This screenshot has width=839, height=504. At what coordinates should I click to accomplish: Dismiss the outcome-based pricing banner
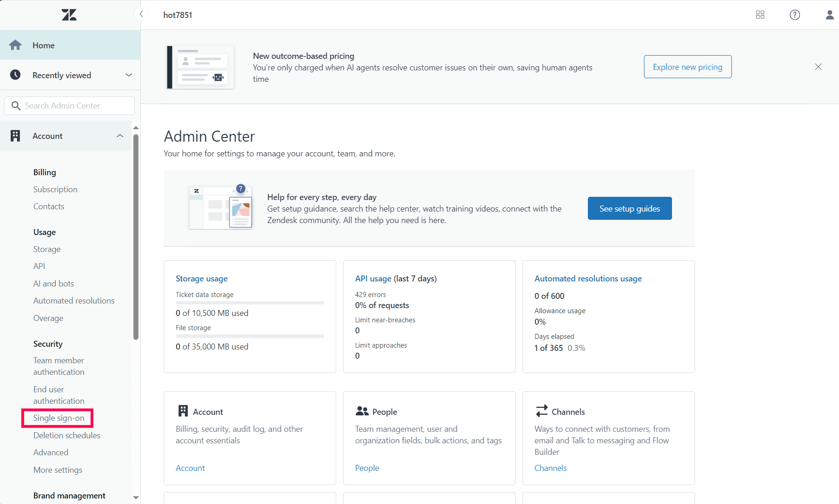click(x=818, y=67)
